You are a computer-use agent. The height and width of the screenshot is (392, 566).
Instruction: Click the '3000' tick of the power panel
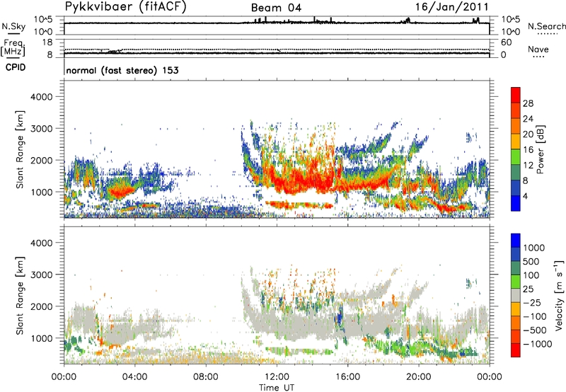[42, 129]
